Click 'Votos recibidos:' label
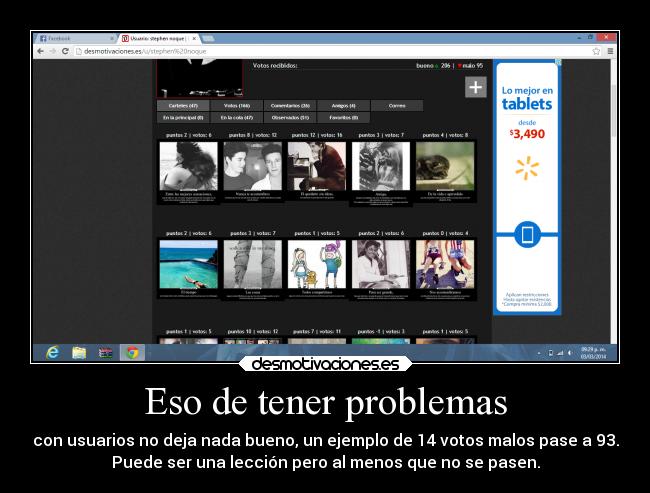 (x=275, y=66)
